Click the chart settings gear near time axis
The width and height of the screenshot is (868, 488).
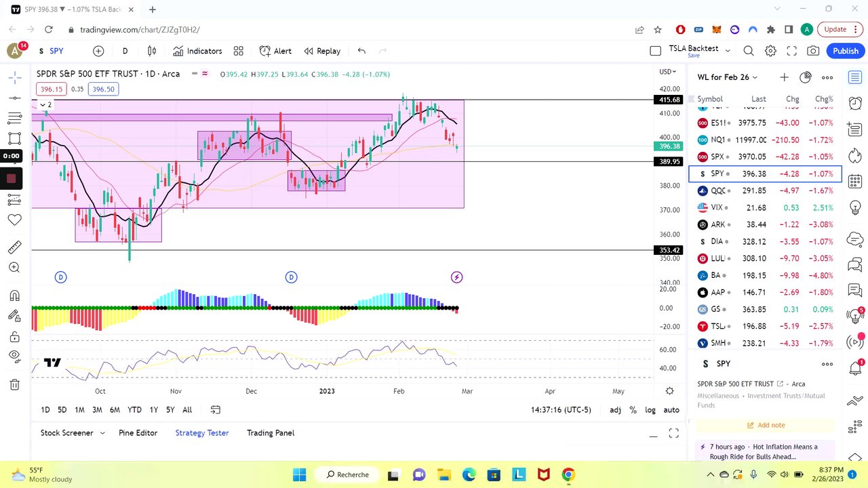(x=669, y=391)
